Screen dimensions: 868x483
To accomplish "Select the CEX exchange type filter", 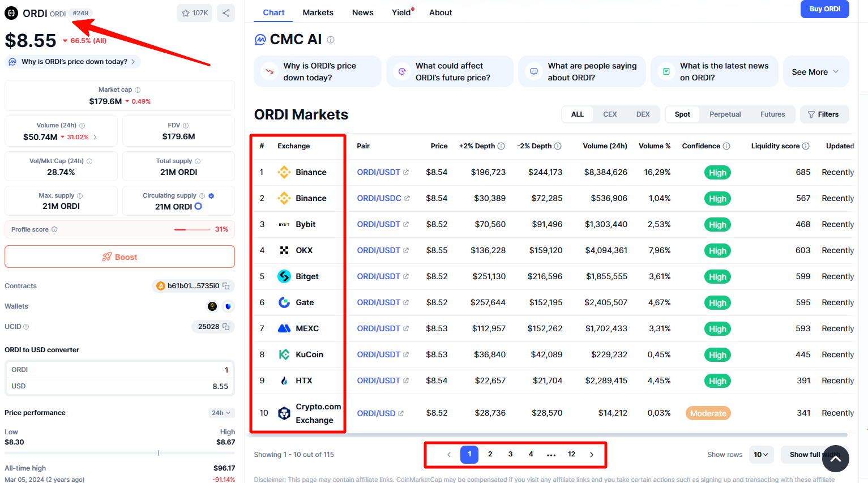I will (610, 114).
